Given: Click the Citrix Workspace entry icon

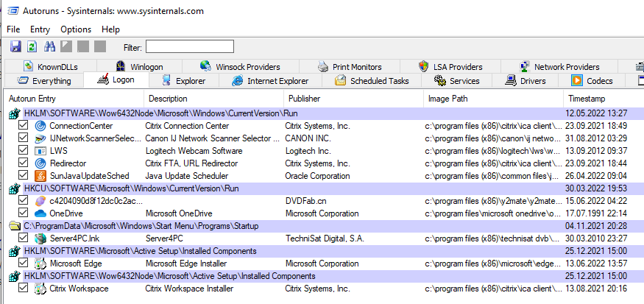Looking at the screenshot, I should click(40, 289).
